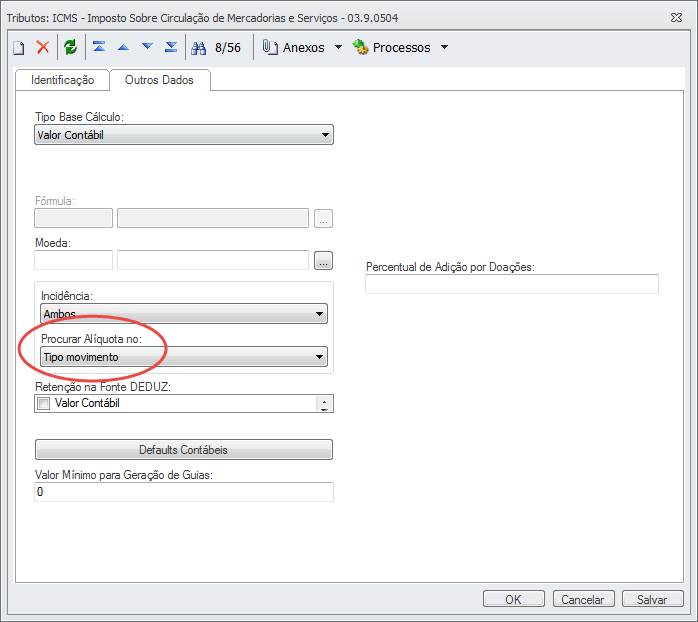Click the New record page icon
The height and width of the screenshot is (622, 698).
point(19,47)
